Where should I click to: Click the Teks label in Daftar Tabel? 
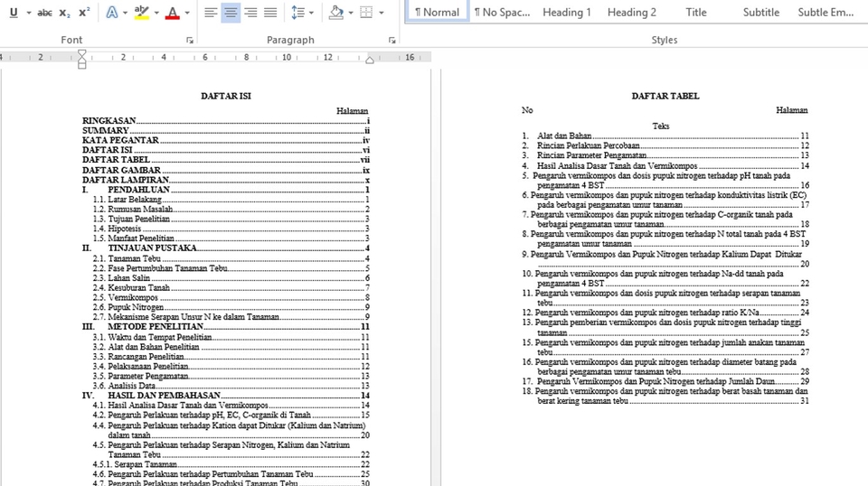coord(661,126)
